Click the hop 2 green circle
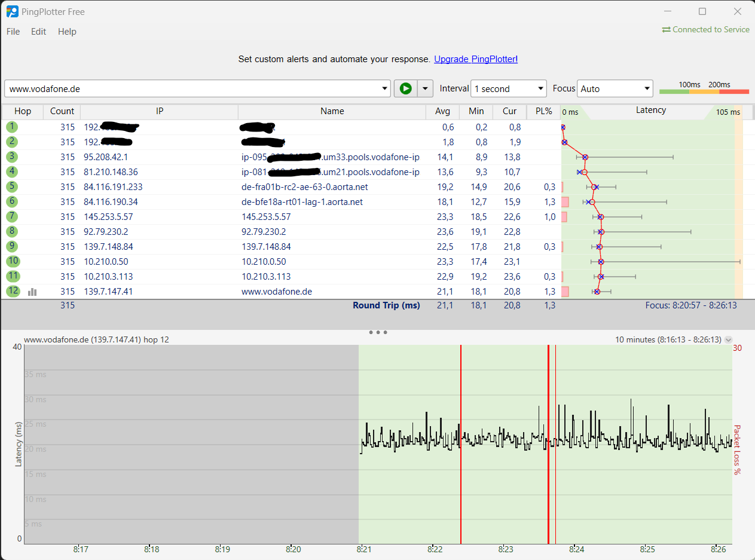The width and height of the screenshot is (755, 560). pyautogui.click(x=13, y=142)
